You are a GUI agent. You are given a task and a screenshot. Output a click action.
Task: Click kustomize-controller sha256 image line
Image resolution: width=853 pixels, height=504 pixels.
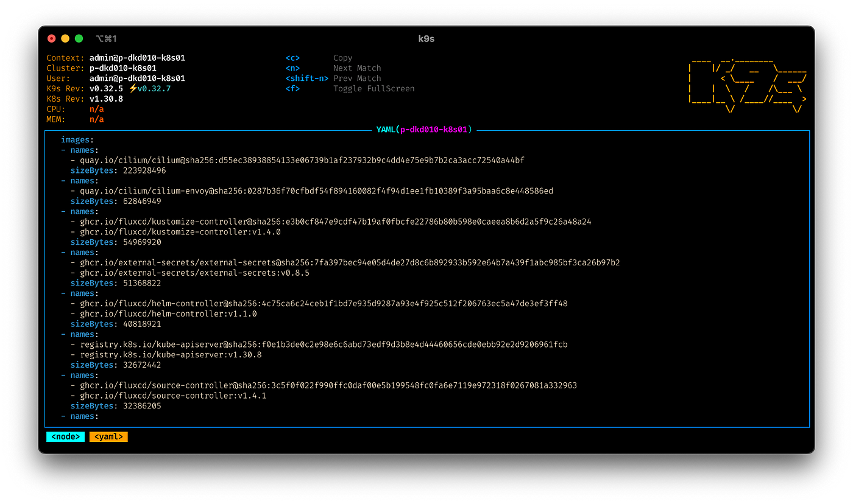pos(331,222)
